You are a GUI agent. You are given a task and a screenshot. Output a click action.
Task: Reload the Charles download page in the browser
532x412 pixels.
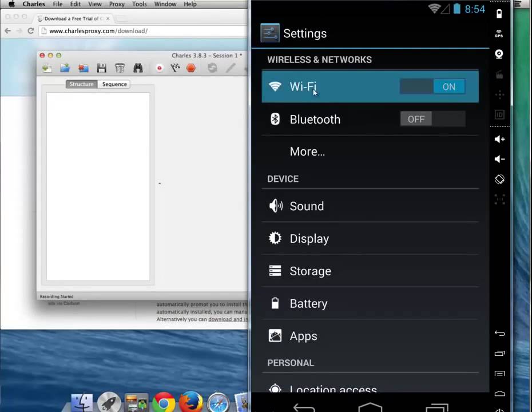[30, 31]
